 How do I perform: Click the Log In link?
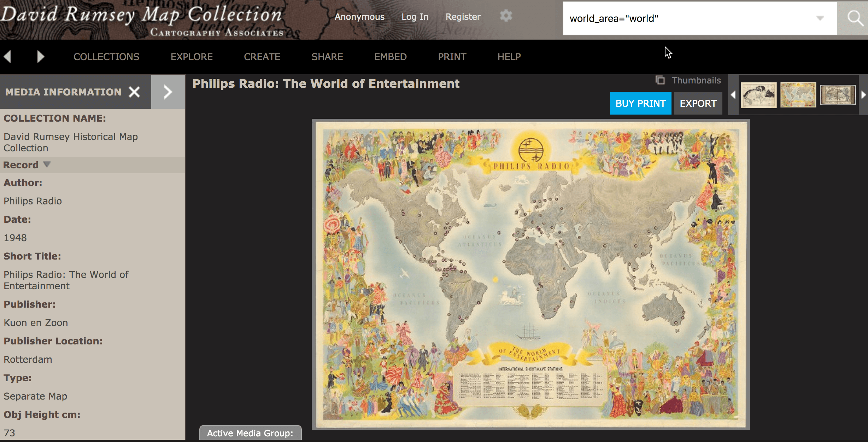tap(415, 17)
